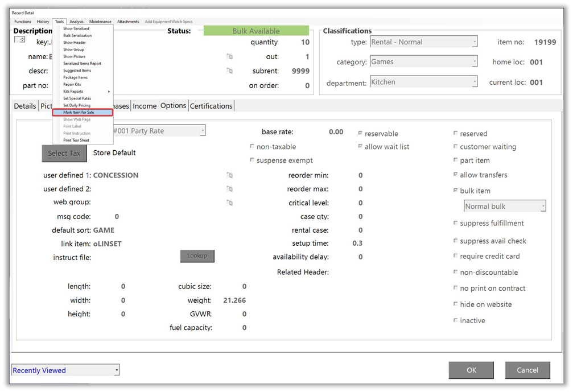The height and width of the screenshot is (392, 573).
Task: Click the lookup icon beside the name field
Action: pyautogui.click(x=229, y=57)
